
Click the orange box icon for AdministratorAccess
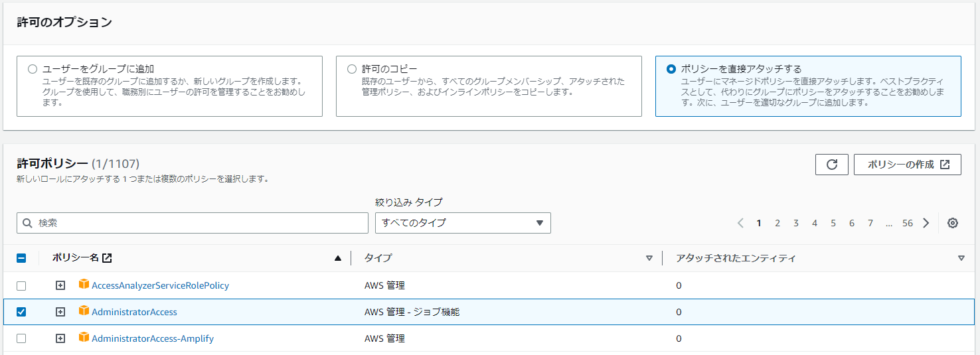click(x=84, y=311)
